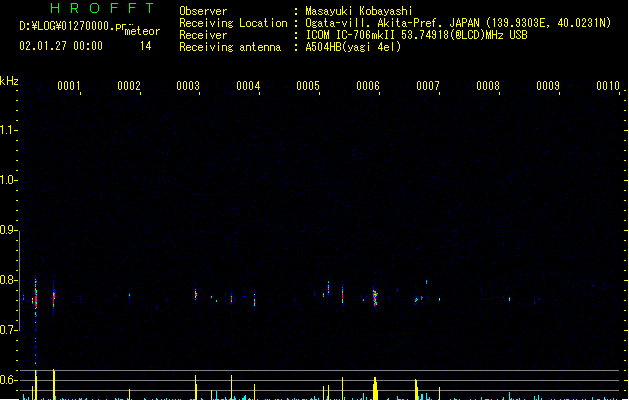This screenshot has width=629, height=400.
Task: Click the 'Receiving antenna' label
Action: point(230,47)
